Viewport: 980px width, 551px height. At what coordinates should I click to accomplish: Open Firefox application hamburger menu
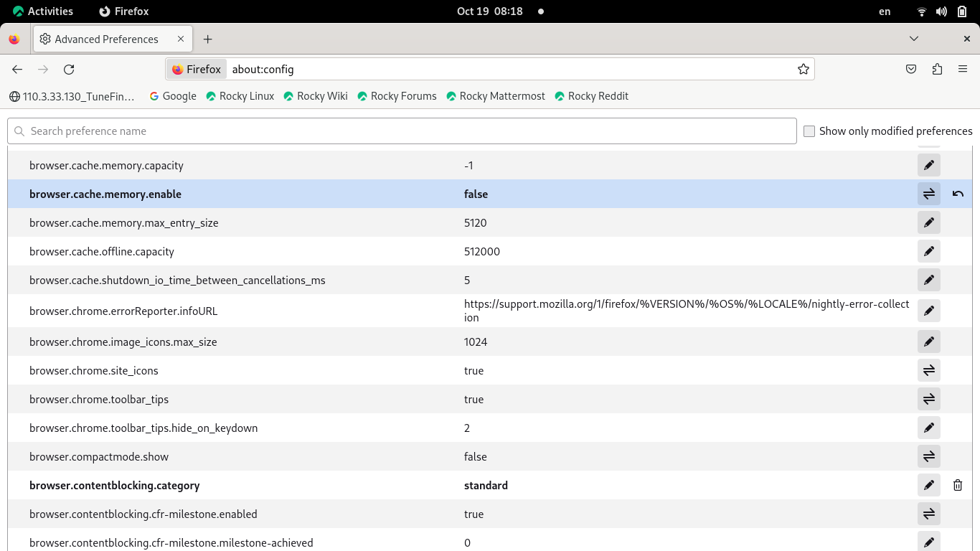pos(963,69)
